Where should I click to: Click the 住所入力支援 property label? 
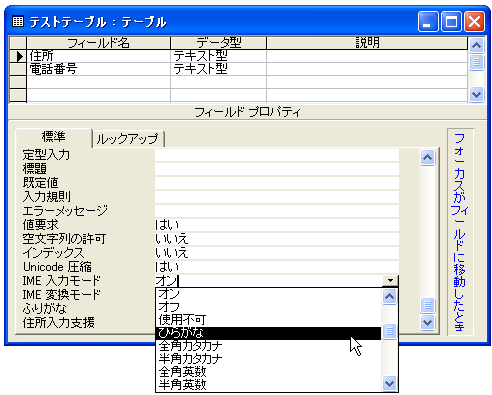pos(59,323)
